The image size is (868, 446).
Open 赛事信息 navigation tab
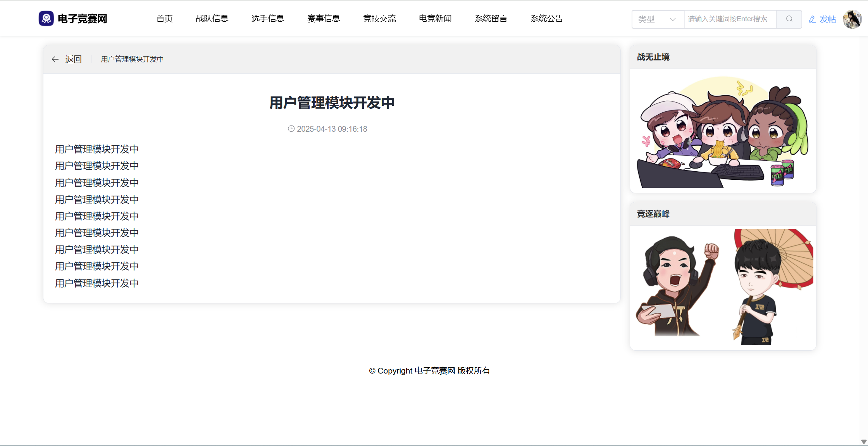(324, 19)
